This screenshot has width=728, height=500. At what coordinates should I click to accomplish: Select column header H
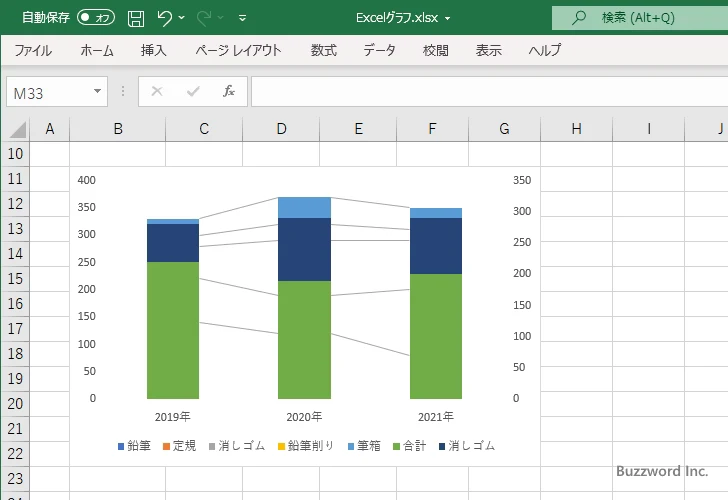(x=576, y=128)
